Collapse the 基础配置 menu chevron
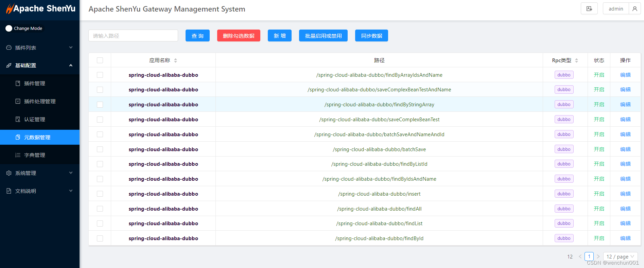The height and width of the screenshot is (268, 644). pyautogui.click(x=71, y=65)
